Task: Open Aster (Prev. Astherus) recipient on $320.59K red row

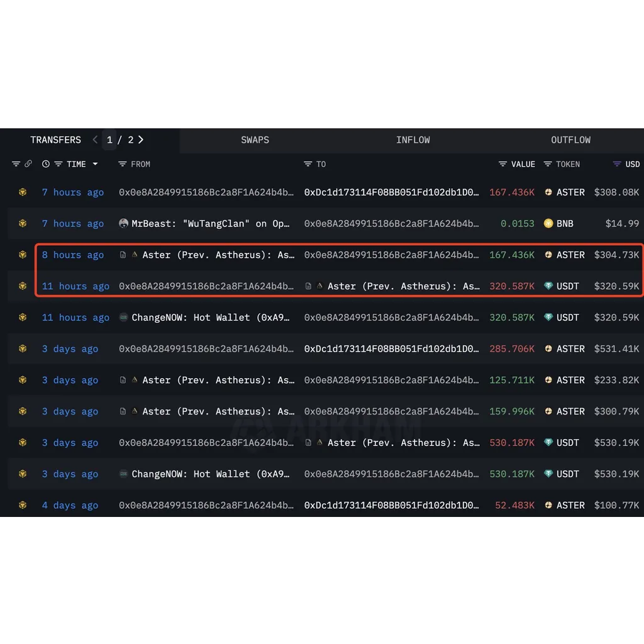Action: pyautogui.click(x=404, y=286)
